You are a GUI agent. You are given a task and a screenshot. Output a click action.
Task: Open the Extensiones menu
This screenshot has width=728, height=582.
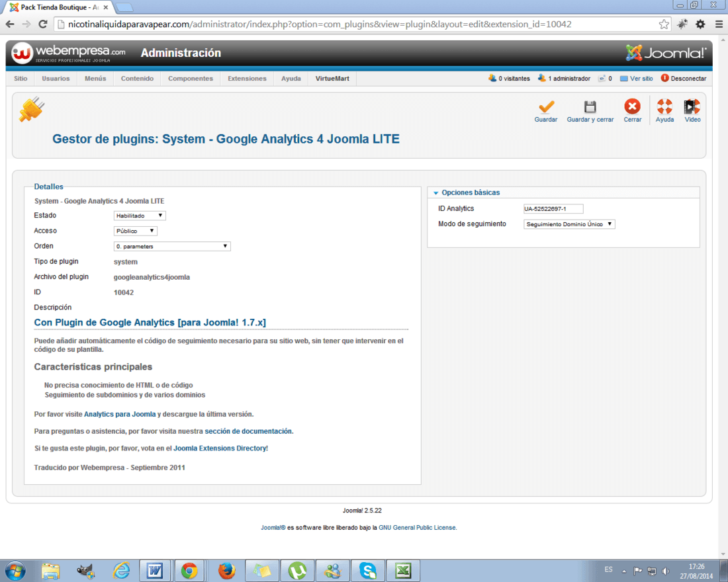[x=247, y=79]
